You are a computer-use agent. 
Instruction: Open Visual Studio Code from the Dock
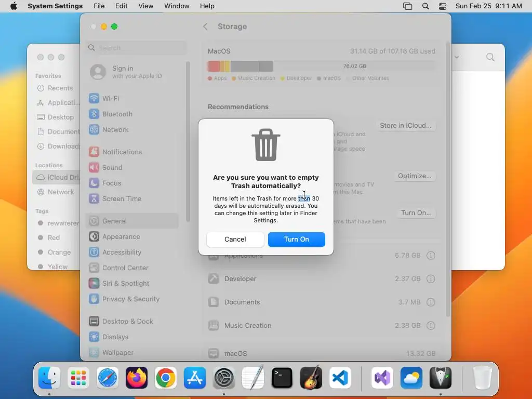[x=340, y=378]
